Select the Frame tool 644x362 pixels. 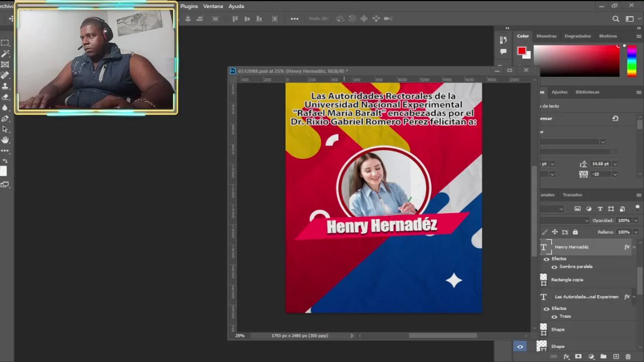coord(5,64)
